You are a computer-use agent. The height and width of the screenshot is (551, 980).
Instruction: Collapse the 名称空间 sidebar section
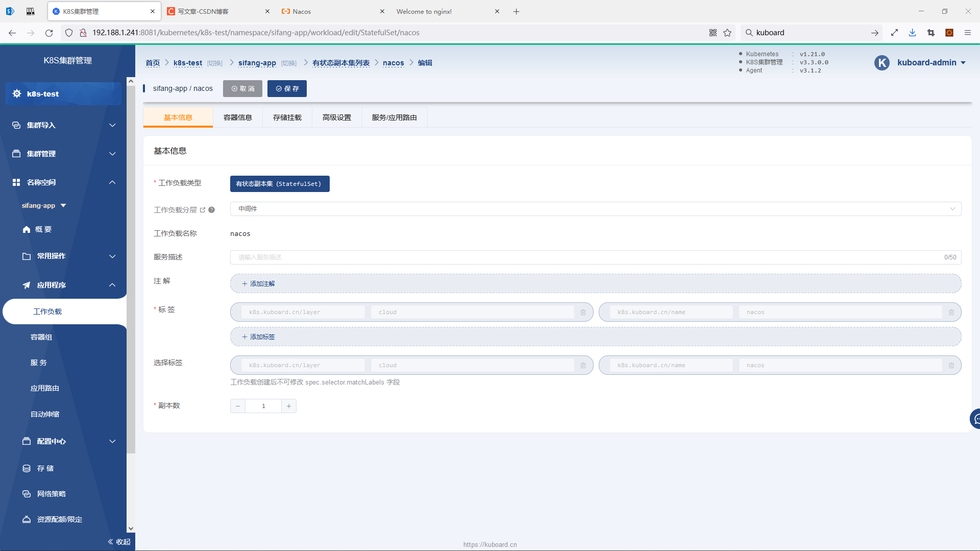click(63, 182)
